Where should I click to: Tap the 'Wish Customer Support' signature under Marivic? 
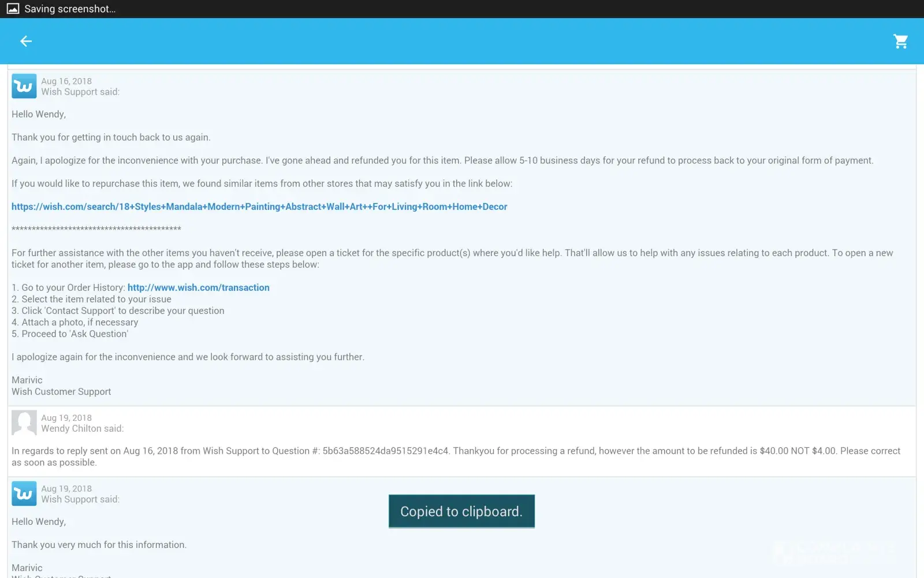pos(61,391)
